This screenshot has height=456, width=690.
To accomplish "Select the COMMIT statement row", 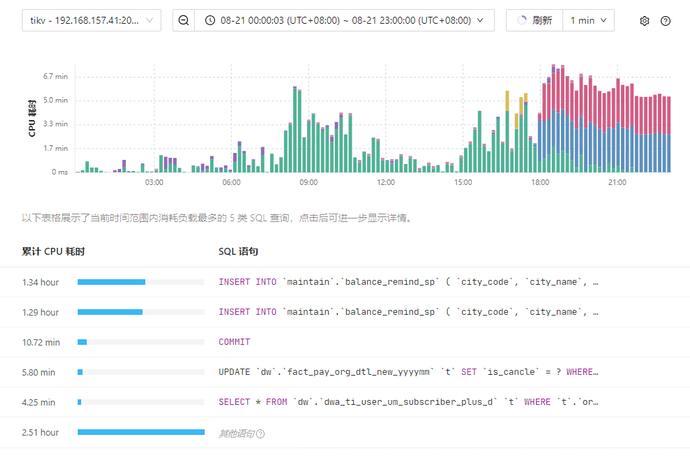I will pos(235,342).
